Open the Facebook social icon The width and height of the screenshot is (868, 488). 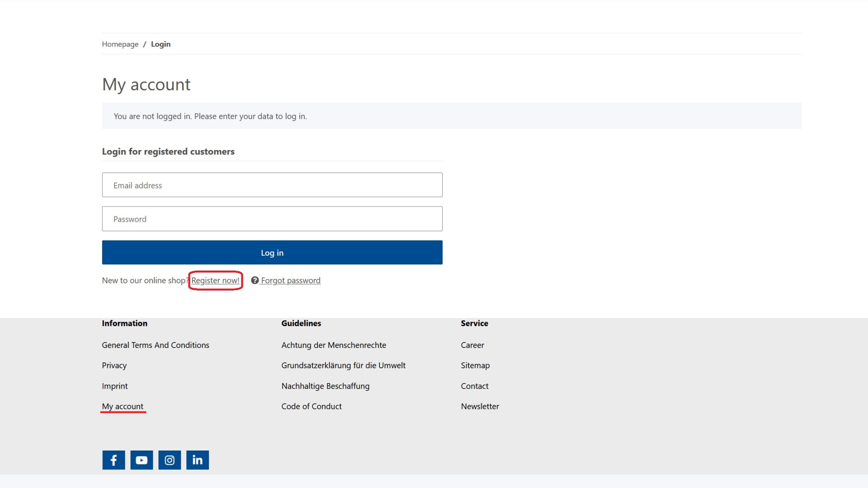coord(113,460)
